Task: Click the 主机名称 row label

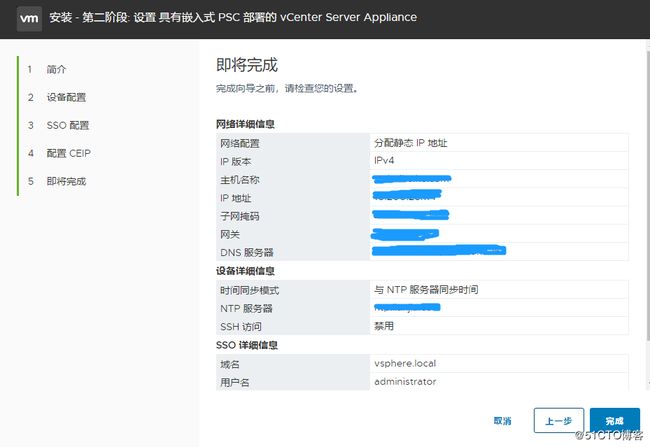Action: pos(240,180)
